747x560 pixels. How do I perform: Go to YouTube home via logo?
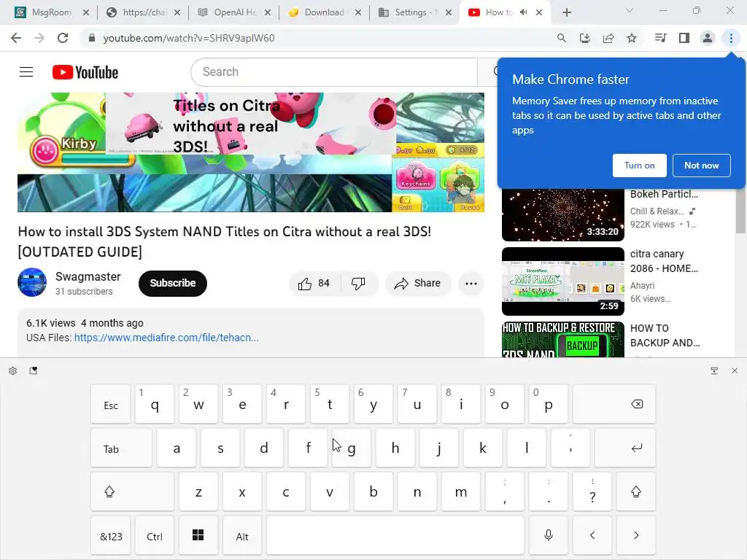click(x=85, y=72)
